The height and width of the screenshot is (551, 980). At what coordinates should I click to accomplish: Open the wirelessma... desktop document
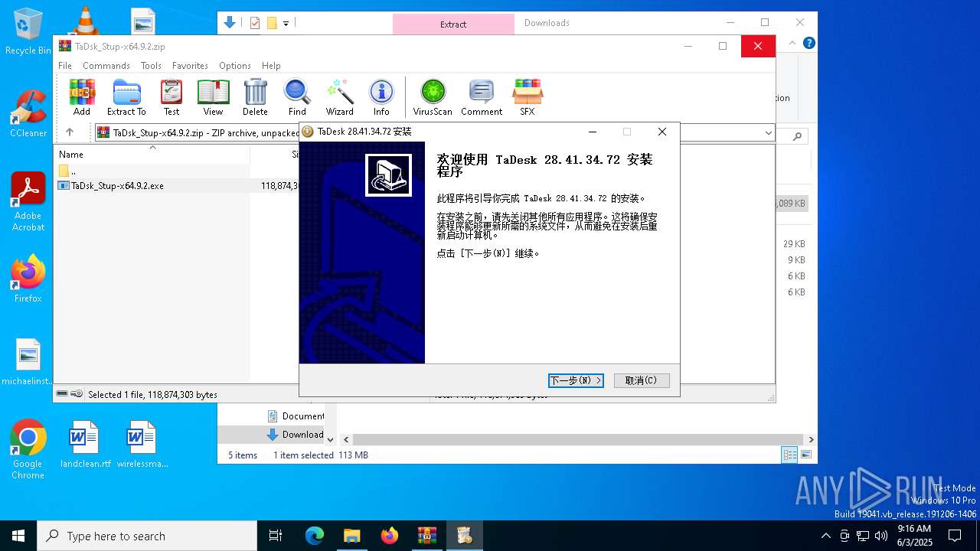142,444
